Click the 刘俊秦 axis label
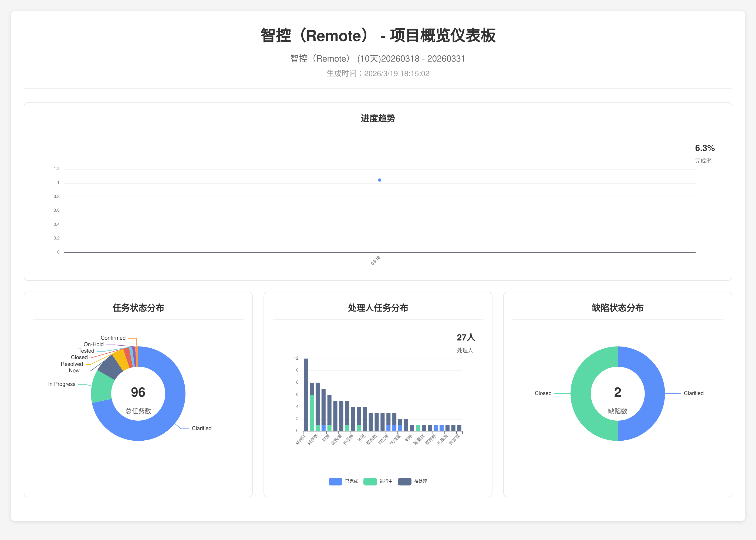The height and width of the screenshot is (540, 756). click(x=312, y=439)
